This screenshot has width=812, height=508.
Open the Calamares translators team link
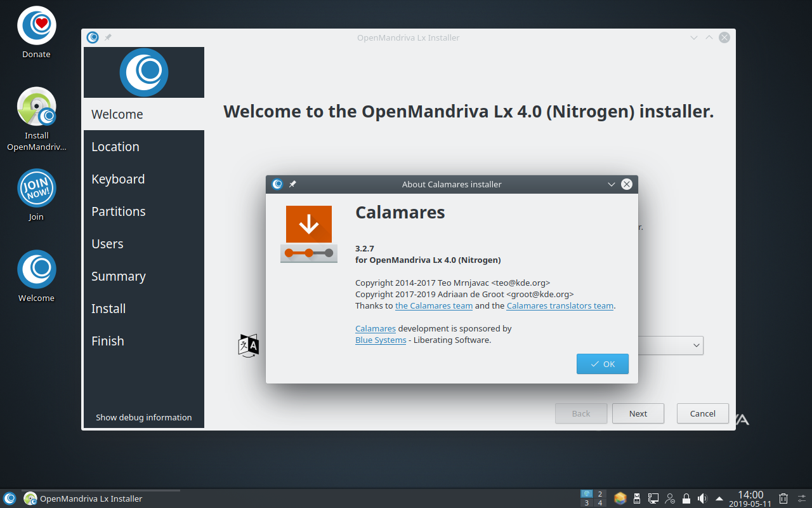pos(560,305)
